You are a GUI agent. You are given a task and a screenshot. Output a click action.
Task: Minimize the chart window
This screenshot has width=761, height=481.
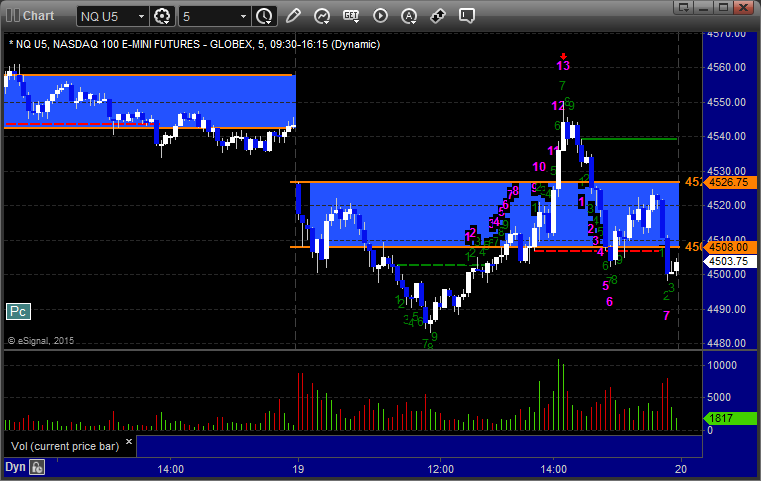(x=704, y=7)
